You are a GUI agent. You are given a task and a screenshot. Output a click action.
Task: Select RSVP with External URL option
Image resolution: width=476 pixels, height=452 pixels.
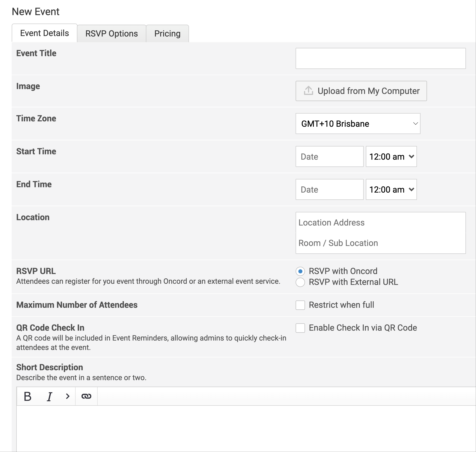coord(300,282)
